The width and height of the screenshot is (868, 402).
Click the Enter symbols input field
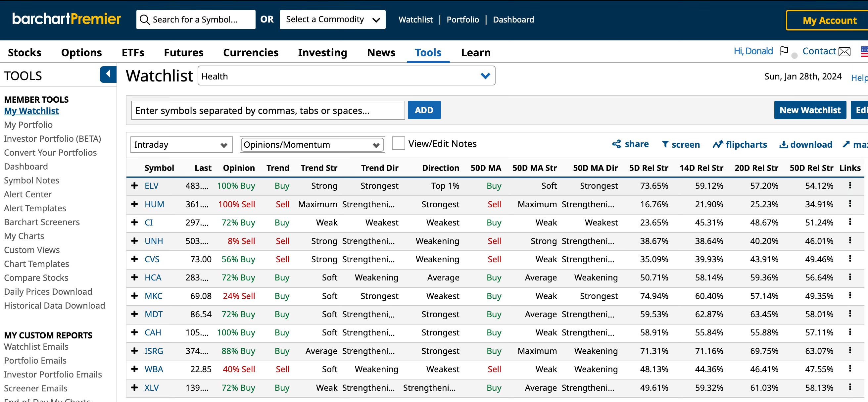tap(268, 110)
